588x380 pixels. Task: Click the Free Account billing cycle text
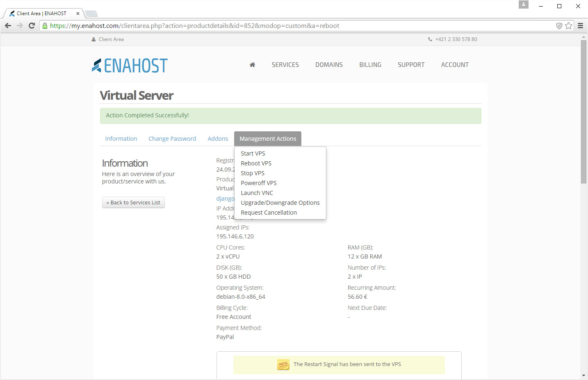(234, 317)
